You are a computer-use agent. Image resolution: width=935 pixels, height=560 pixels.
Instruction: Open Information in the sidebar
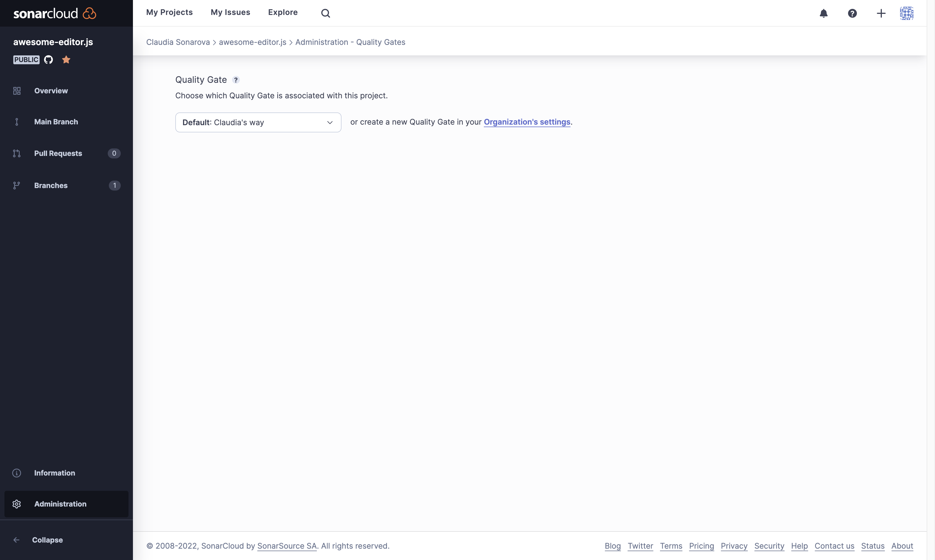pyautogui.click(x=66, y=473)
